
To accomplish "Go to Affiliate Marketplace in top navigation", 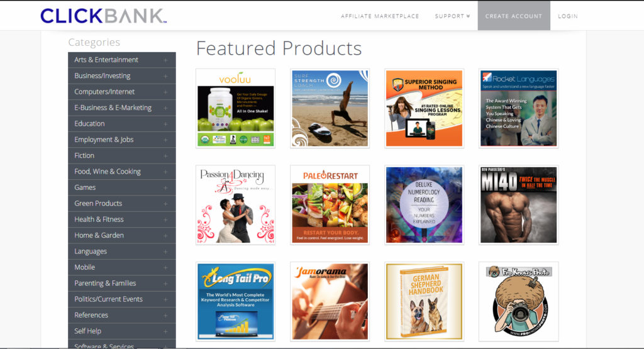I will [x=380, y=16].
